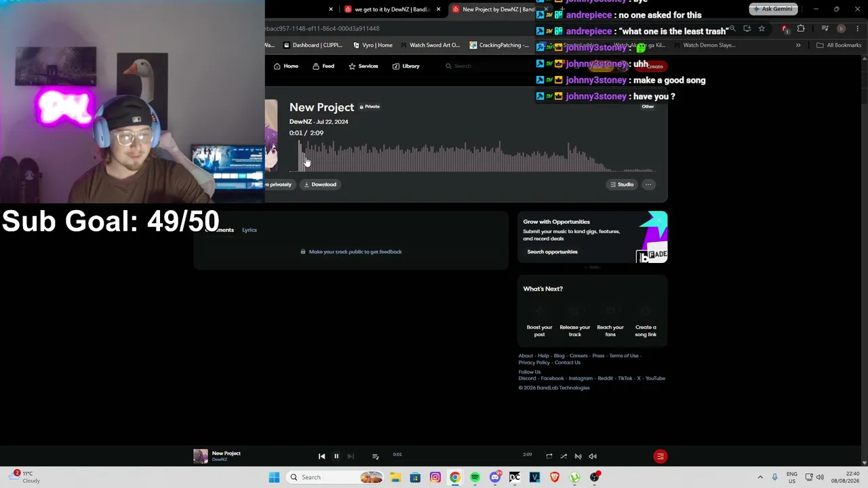Open the Press footer link

click(598, 356)
